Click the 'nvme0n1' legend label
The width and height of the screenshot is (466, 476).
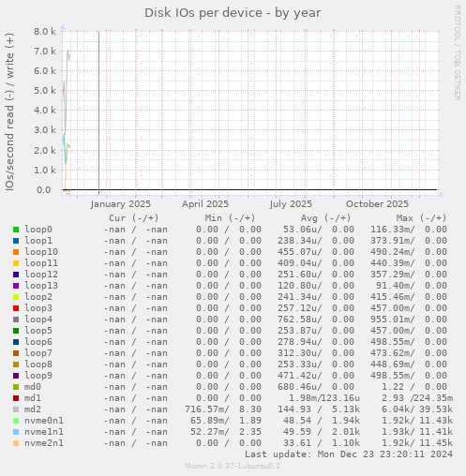[x=44, y=421]
